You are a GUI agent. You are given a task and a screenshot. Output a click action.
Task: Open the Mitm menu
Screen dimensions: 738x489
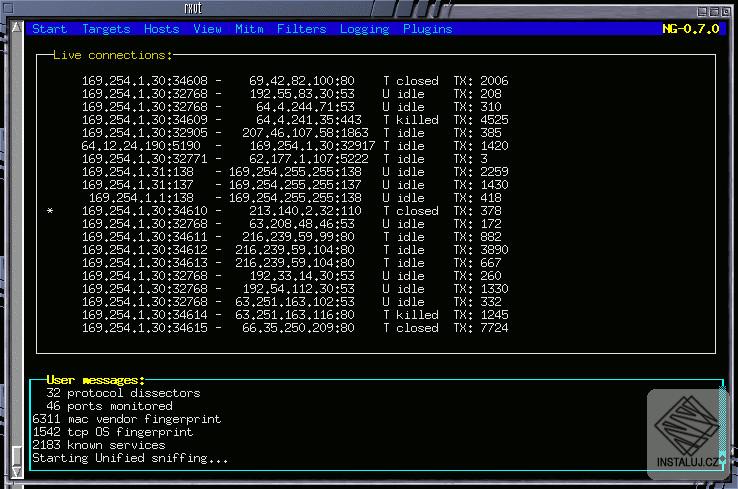point(249,29)
